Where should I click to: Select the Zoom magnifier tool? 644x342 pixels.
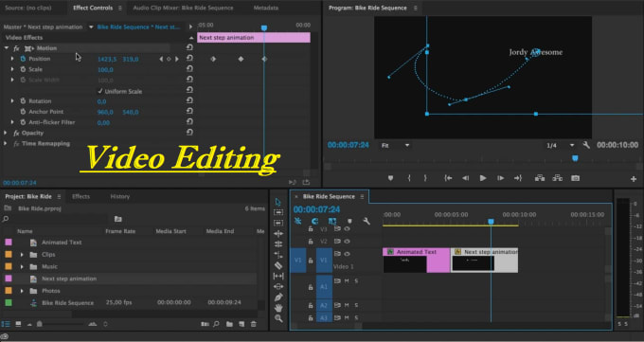[x=278, y=318]
